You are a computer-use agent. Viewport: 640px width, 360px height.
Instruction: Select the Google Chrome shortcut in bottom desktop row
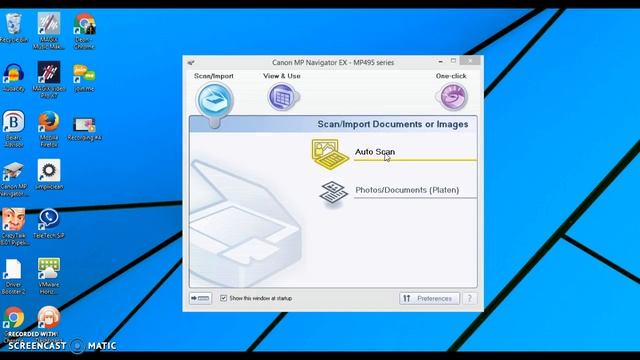14,318
